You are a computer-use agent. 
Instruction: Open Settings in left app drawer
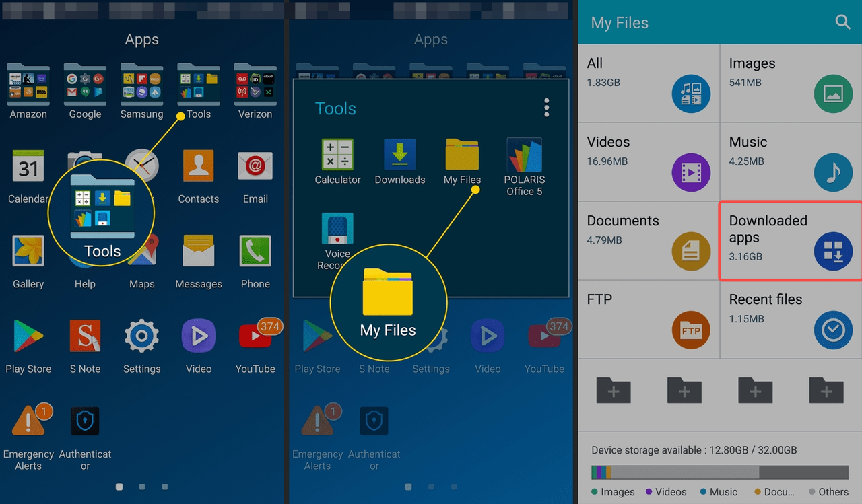(x=141, y=346)
